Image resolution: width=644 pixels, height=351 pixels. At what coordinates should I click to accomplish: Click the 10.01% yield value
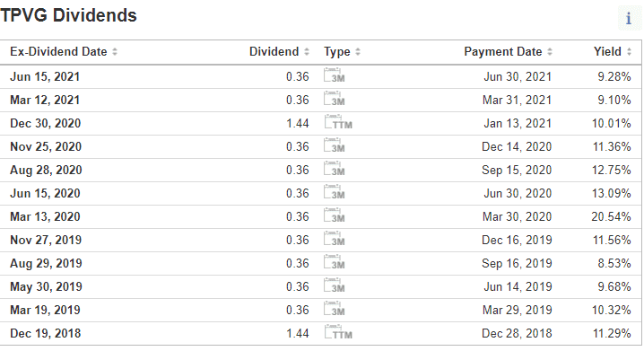click(611, 124)
